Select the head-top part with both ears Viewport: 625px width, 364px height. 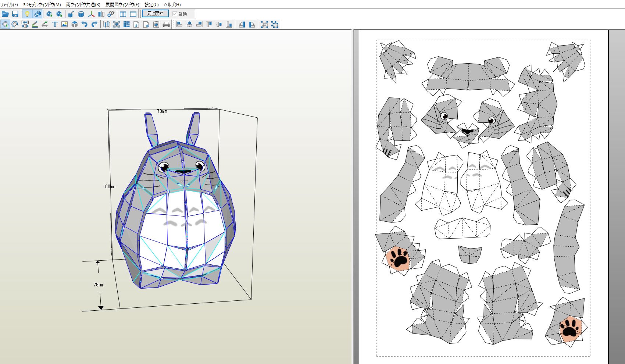click(468, 75)
